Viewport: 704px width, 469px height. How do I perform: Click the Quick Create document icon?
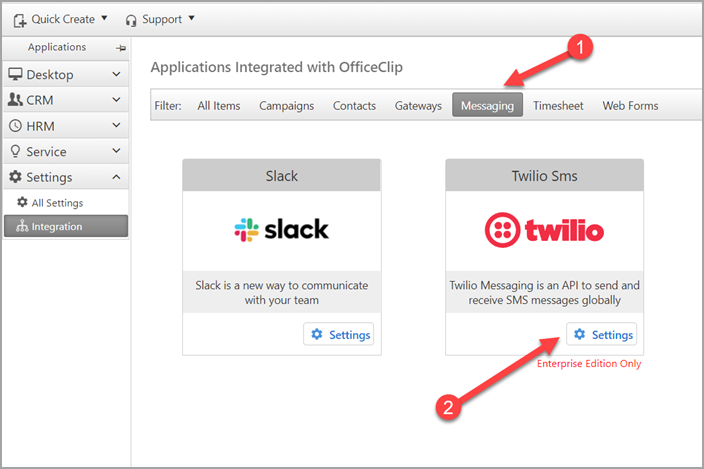[19, 20]
